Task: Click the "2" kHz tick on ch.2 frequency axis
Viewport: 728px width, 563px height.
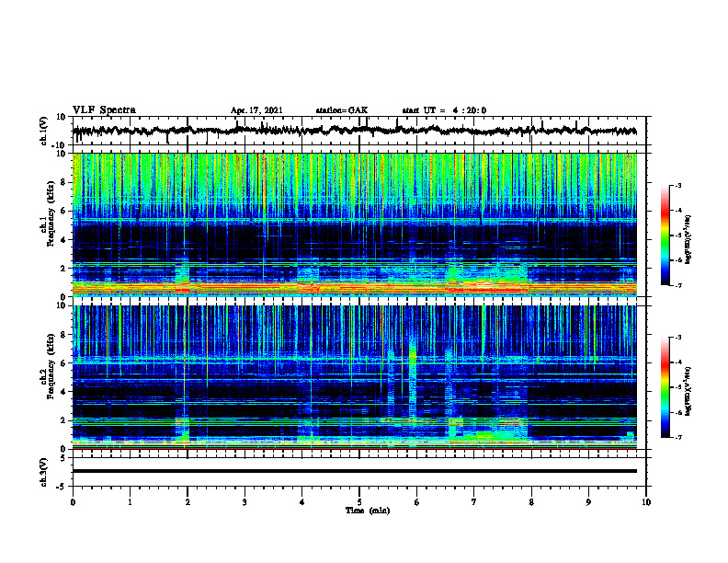Action: 63,420
